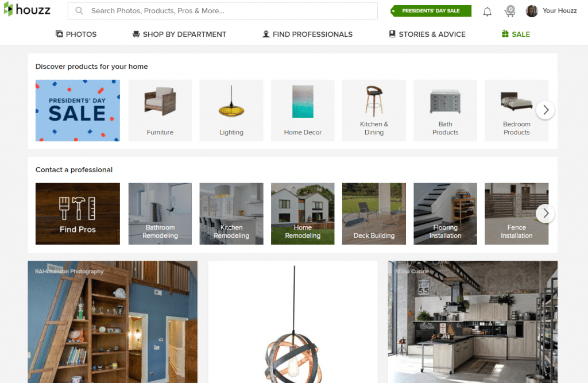Open the Presidents' Day Sale banner tile
This screenshot has height=383, width=588.
pos(78,110)
